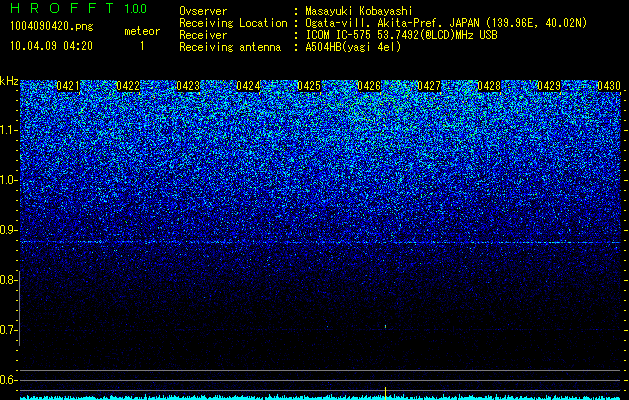Click time marker 0427
The image size is (629, 400).
429,86
